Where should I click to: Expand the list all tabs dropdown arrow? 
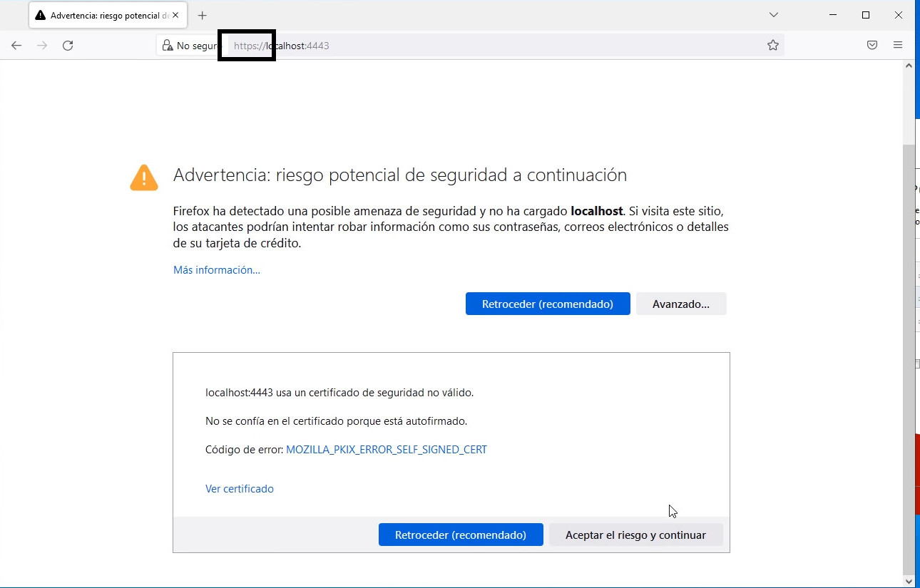click(774, 15)
